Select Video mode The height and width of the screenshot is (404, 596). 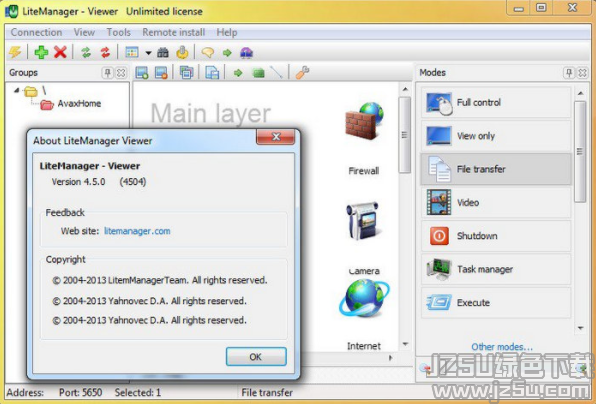tap(496, 203)
